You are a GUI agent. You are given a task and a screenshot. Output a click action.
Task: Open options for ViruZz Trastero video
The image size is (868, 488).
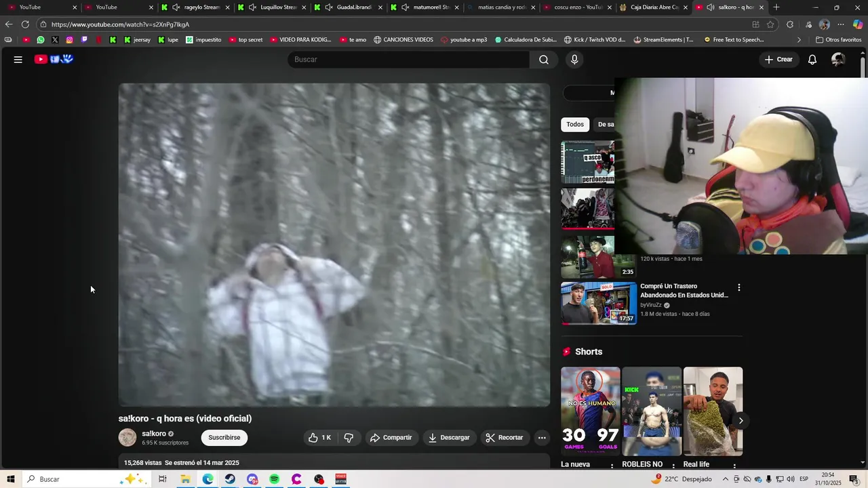739,287
